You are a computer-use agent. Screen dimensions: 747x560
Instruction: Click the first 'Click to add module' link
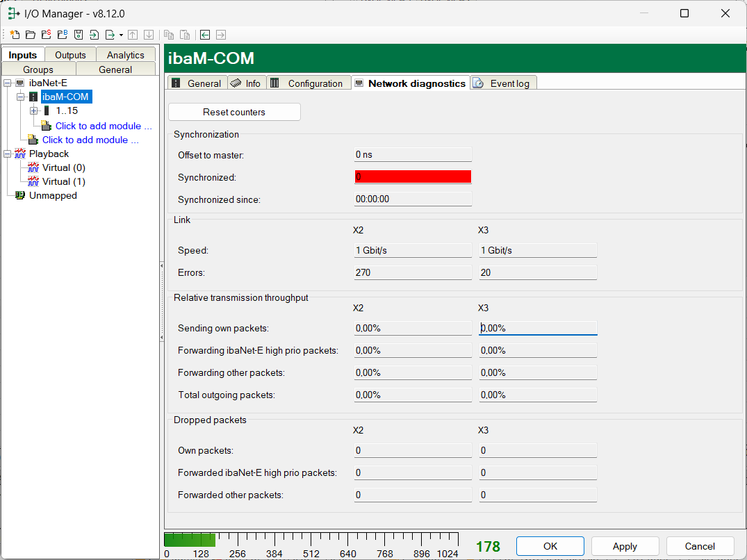point(103,126)
